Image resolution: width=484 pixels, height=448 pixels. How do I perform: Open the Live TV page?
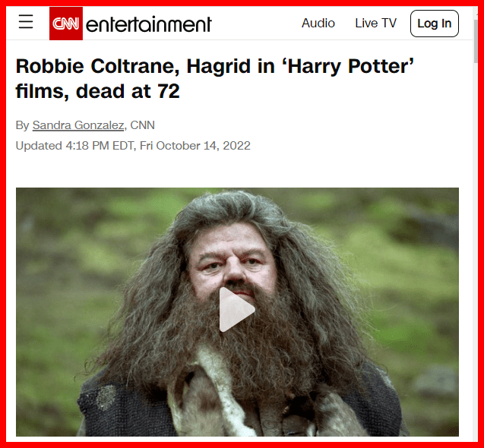pyautogui.click(x=375, y=23)
